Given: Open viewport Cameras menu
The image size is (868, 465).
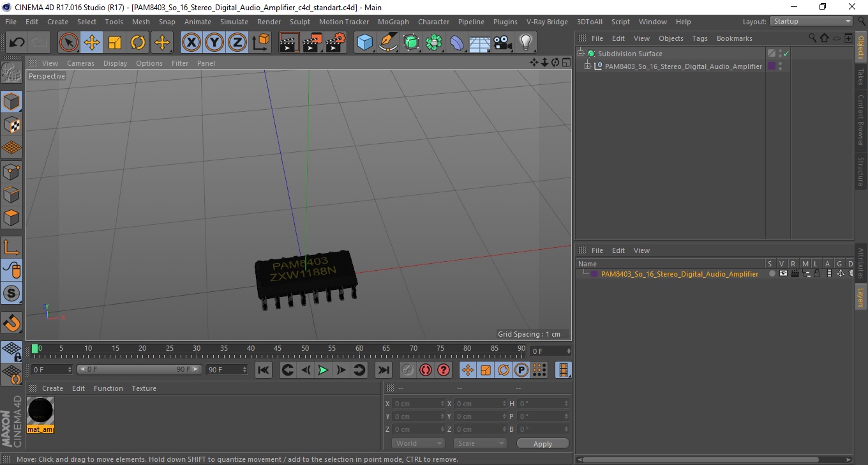Looking at the screenshot, I should click(80, 63).
